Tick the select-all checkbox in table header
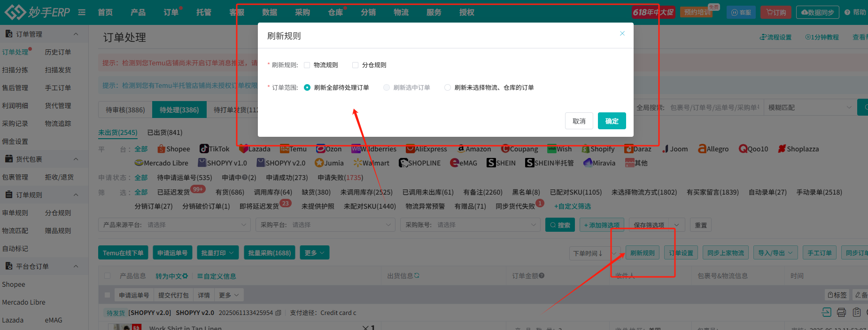 [108, 276]
